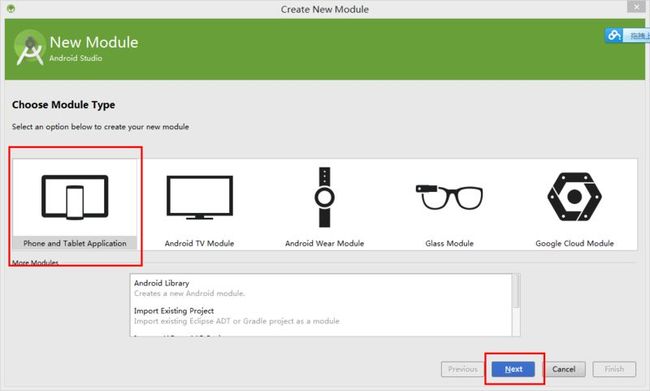
Task: Click the Android Studio logo in header
Action: [x=29, y=48]
